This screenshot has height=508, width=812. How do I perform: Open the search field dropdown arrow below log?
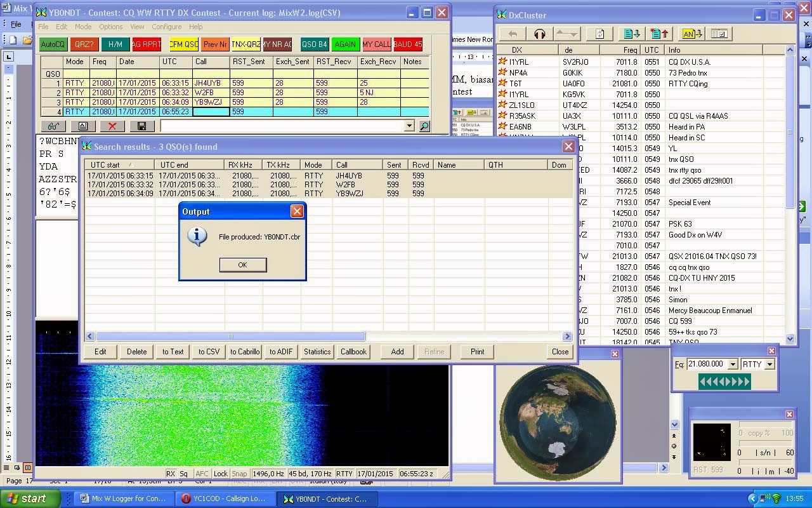[x=409, y=126]
